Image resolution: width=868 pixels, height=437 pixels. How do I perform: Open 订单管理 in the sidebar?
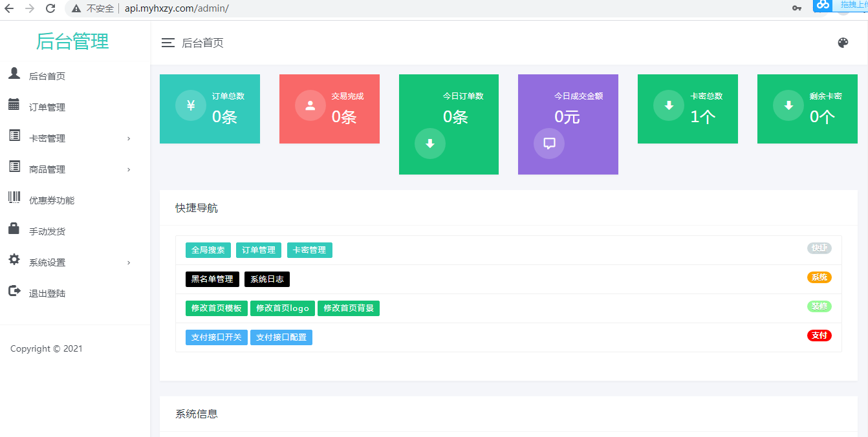[47, 107]
